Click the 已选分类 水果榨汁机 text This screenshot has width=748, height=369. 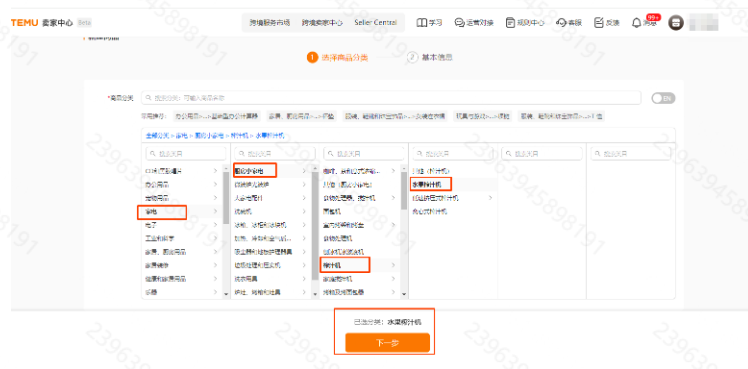coord(387,322)
